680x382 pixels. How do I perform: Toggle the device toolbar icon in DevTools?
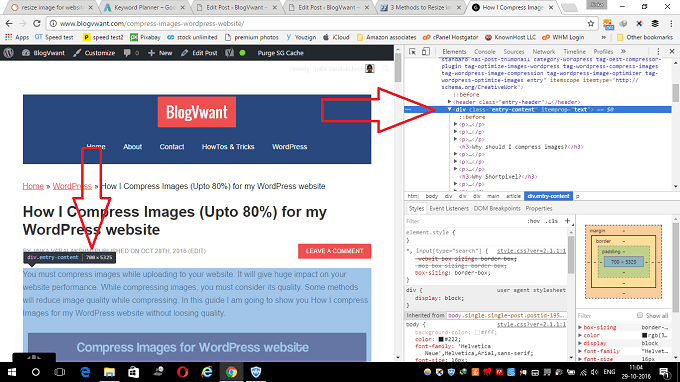coord(426,52)
